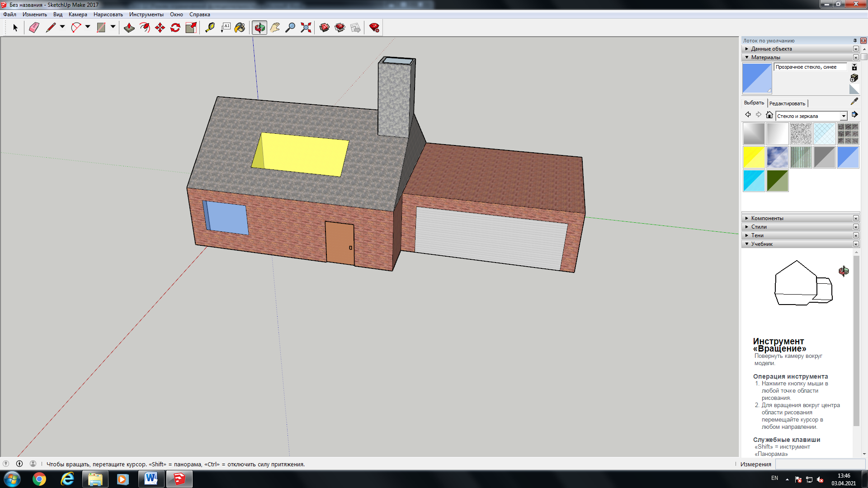Open Google Chrome from the taskbar
This screenshot has width=868, height=488.
(x=39, y=479)
